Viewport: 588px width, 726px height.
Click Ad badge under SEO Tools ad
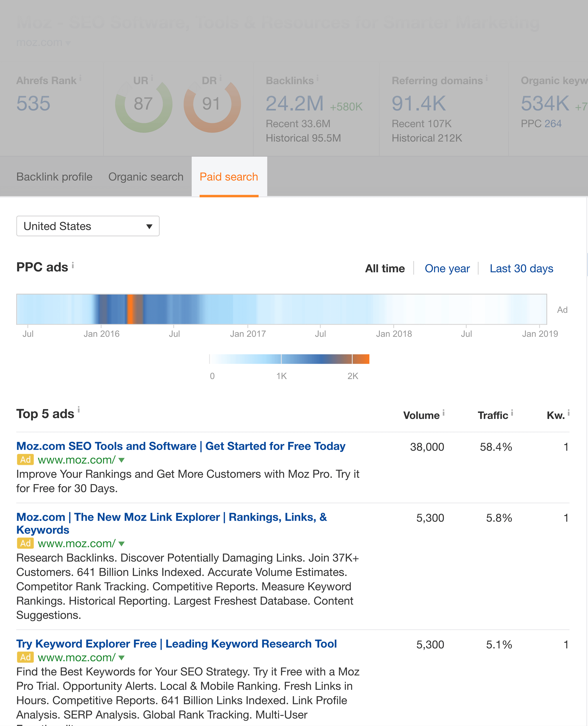point(25,460)
